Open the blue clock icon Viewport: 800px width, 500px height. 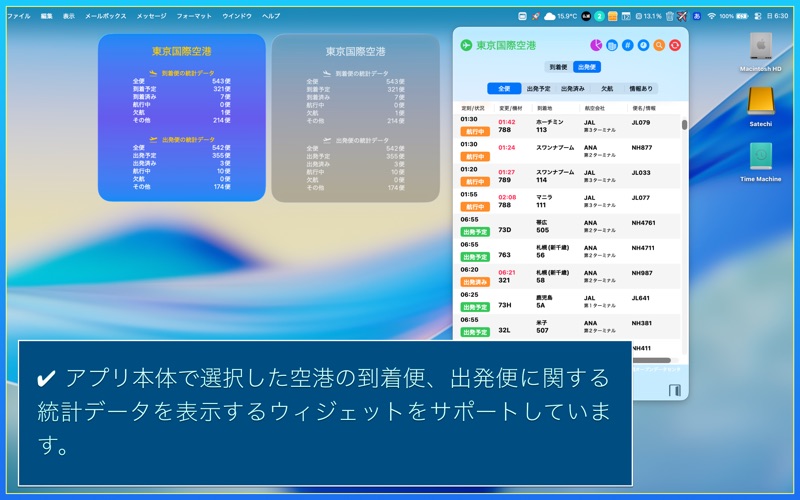point(643,45)
